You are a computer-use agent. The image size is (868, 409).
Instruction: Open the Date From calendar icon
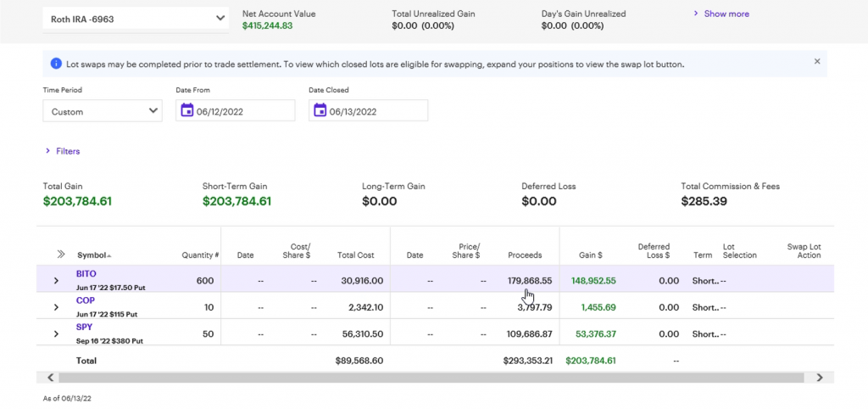point(187,111)
